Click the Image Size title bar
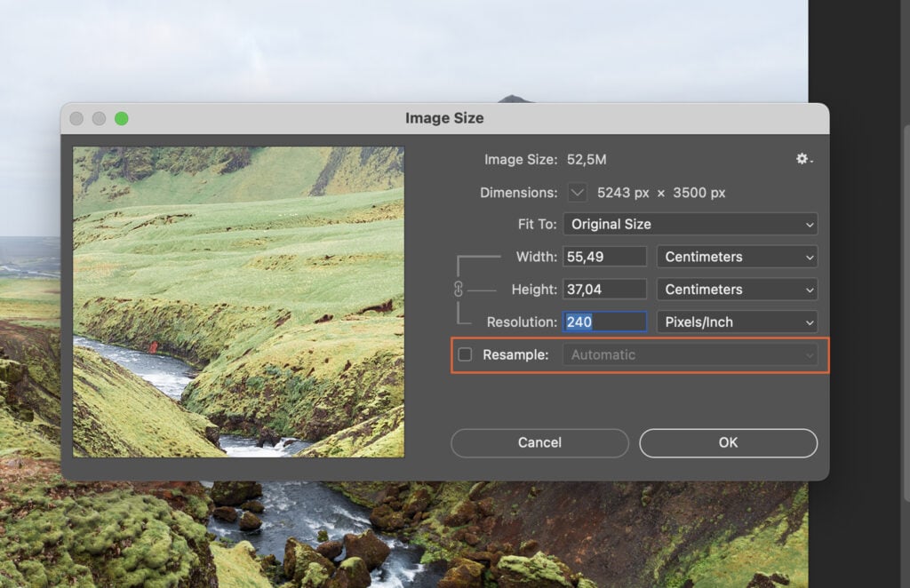This screenshot has width=910, height=588. pyautogui.click(x=444, y=117)
